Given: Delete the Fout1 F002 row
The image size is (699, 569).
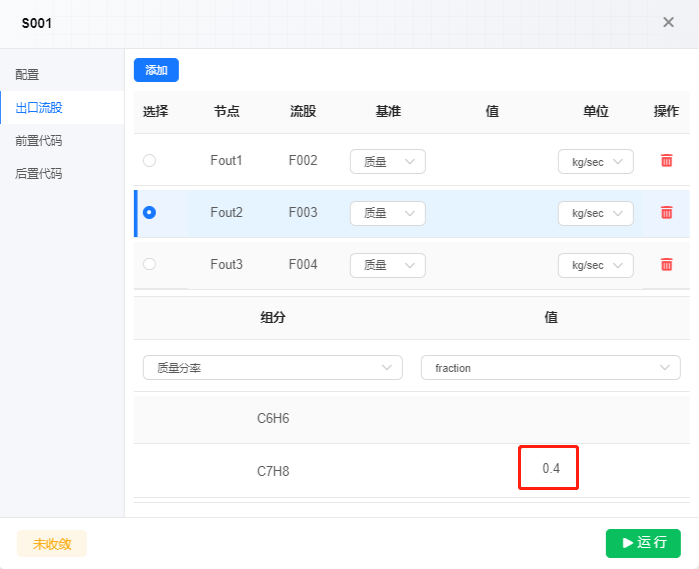Looking at the screenshot, I should tap(666, 161).
